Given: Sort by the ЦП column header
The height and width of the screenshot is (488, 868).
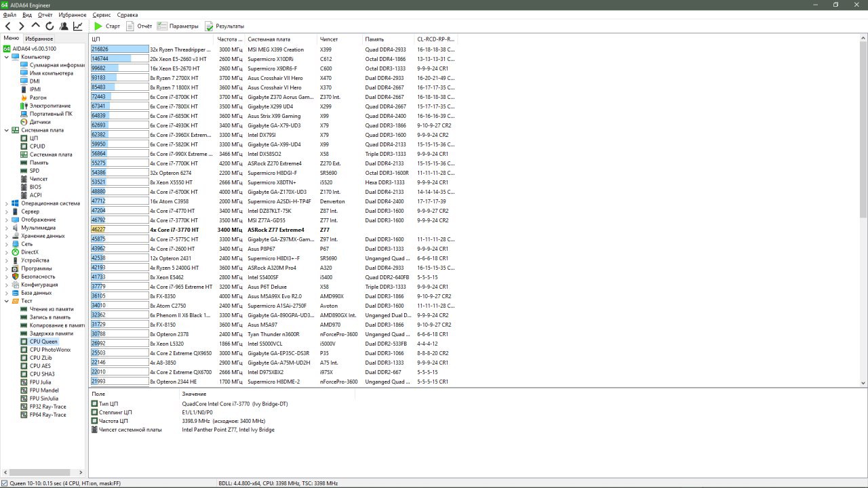Looking at the screenshot, I should click(x=152, y=39).
